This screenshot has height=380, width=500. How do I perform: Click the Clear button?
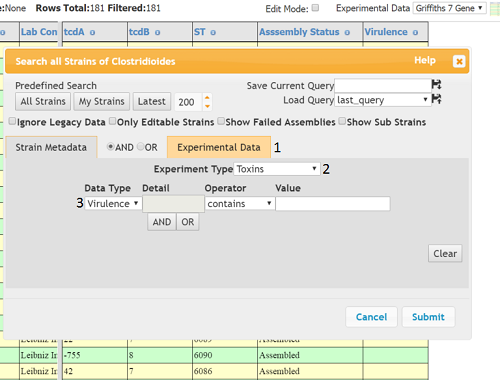click(x=445, y=254)
